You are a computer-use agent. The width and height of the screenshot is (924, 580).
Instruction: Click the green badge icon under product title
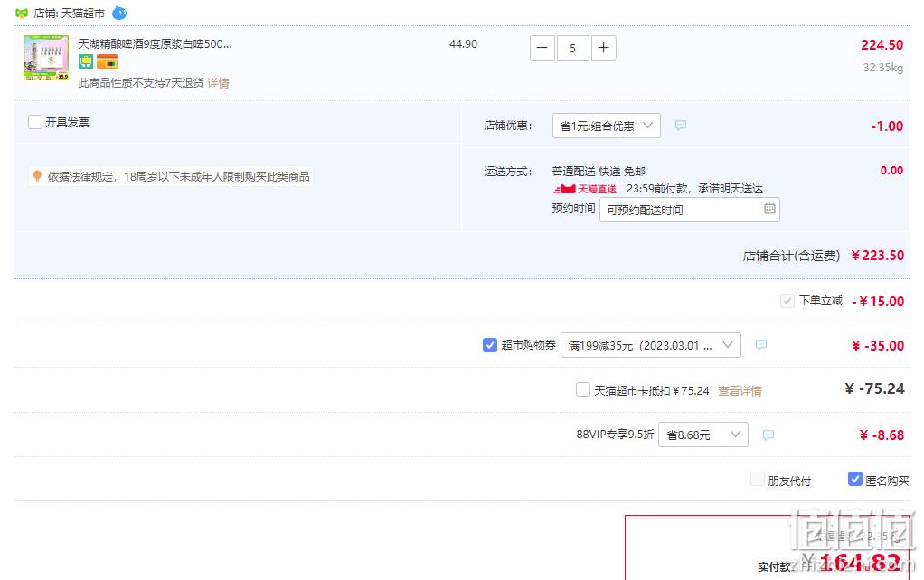coord(86,61)
